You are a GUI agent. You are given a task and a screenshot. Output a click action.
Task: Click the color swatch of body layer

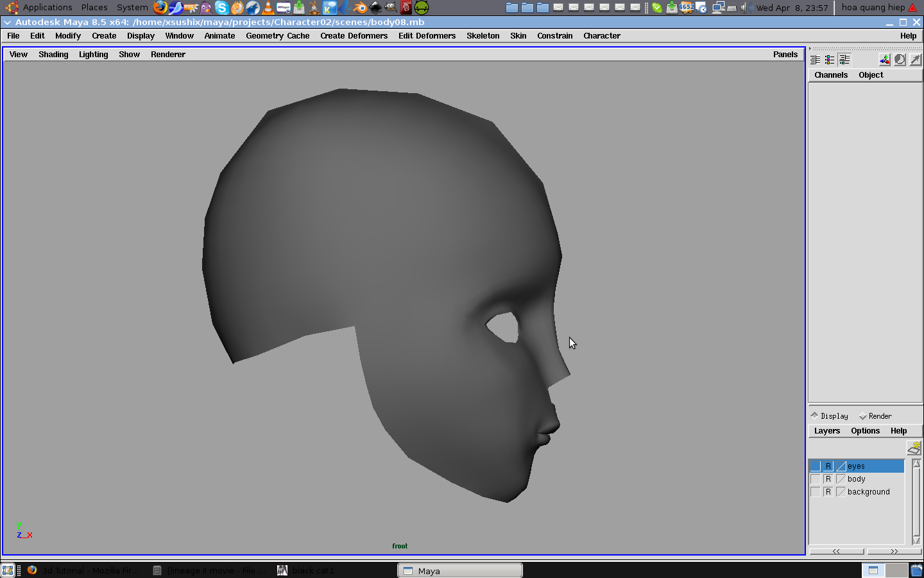pyautogui.click(x=841, y=479)
